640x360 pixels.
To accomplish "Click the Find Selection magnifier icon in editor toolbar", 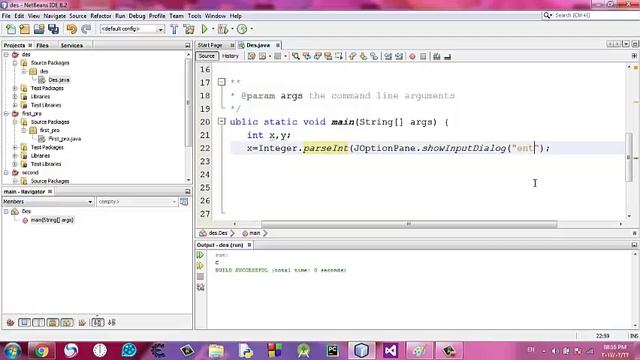I will point(296,56).
